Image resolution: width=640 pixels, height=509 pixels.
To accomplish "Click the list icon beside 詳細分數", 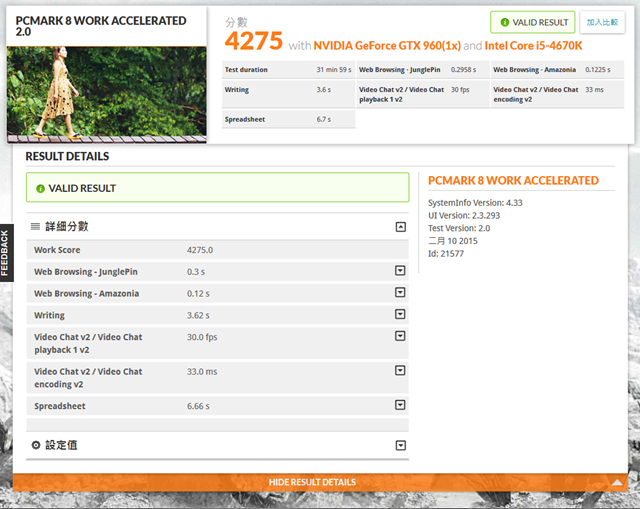I will coord(36,227).
